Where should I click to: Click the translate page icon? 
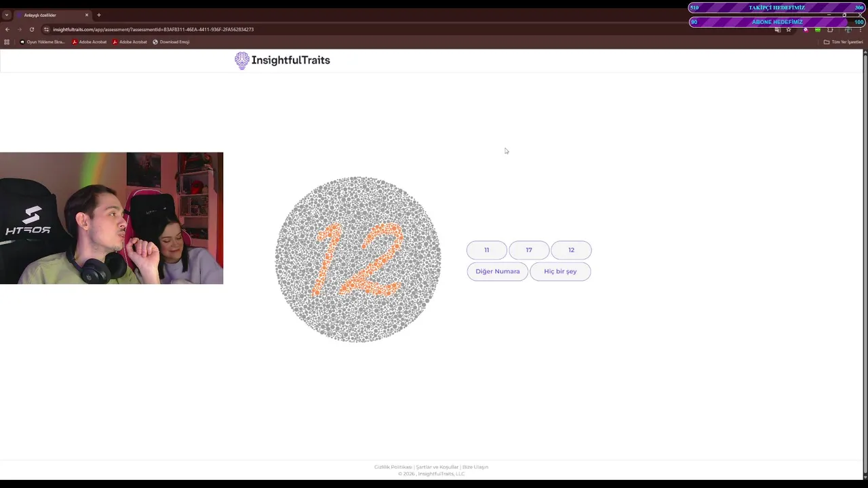tap(778, 30)
